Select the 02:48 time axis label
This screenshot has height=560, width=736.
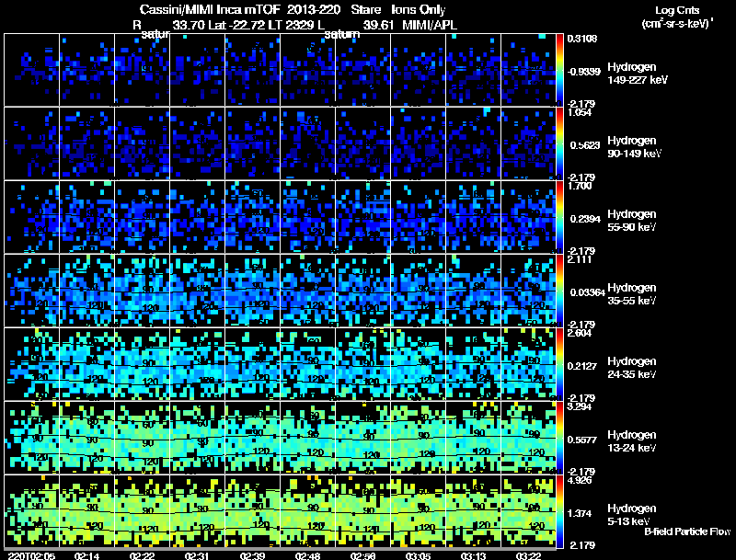pos(308,555)
